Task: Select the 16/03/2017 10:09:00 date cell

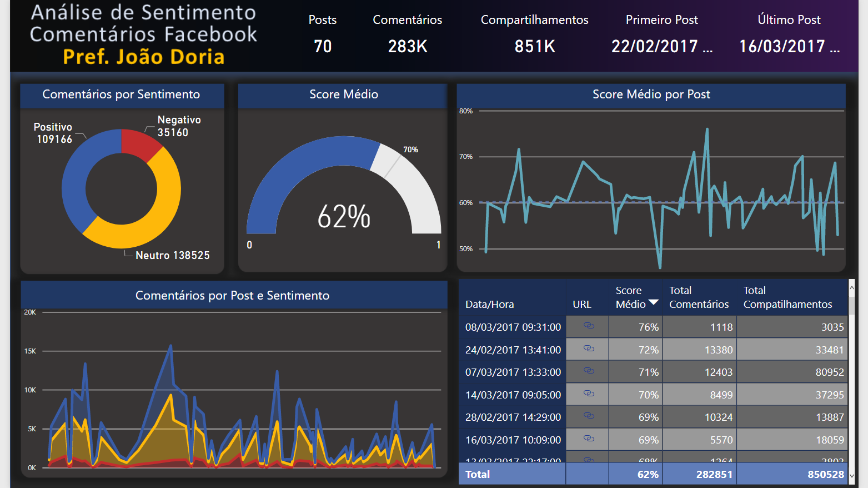Action: pos(513,440)
